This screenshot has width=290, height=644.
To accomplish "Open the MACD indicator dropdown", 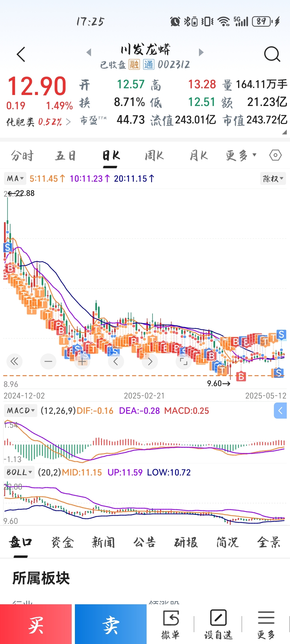I will click(x=21, y=411).
